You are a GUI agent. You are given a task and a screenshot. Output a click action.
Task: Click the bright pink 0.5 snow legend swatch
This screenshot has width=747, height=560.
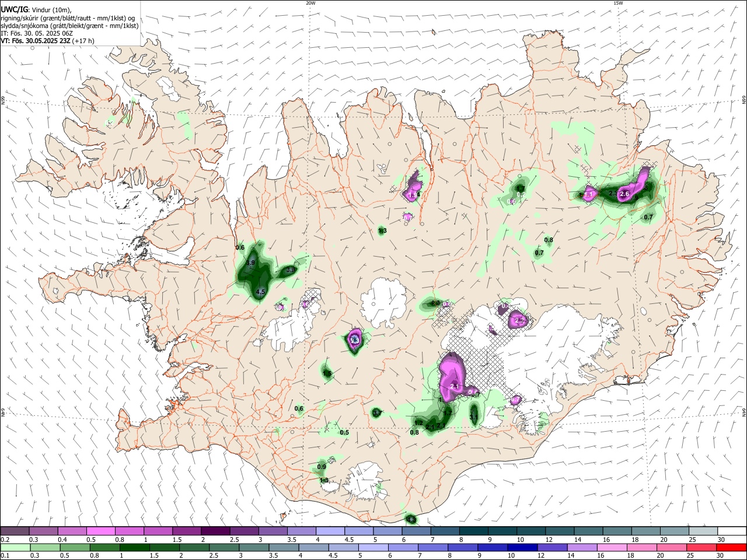[100, 531]
